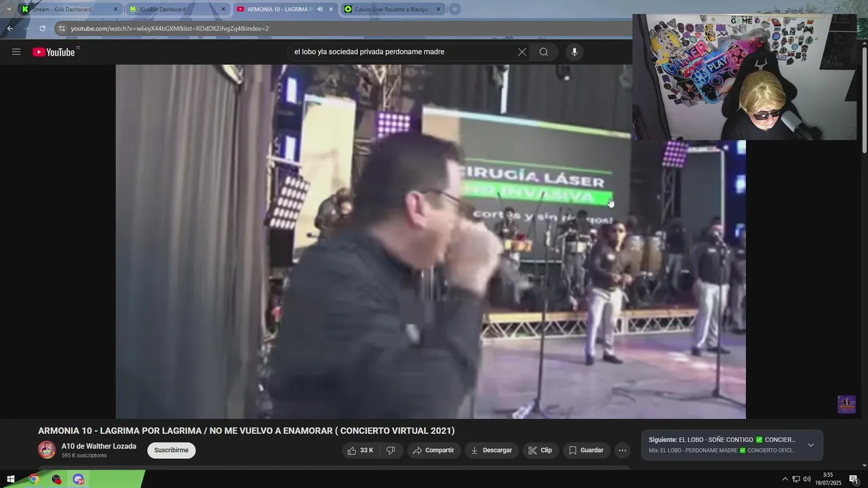Click the 595 K suscriptores text

84,455
